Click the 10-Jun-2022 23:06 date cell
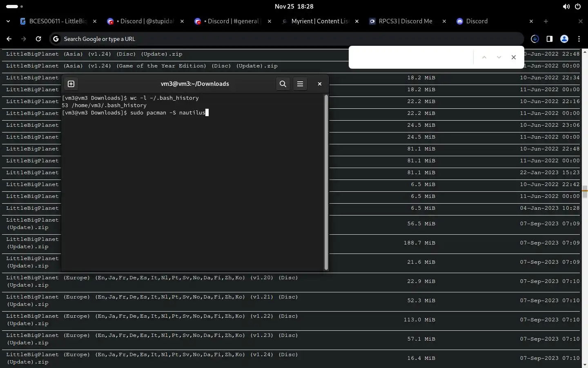 550,125
